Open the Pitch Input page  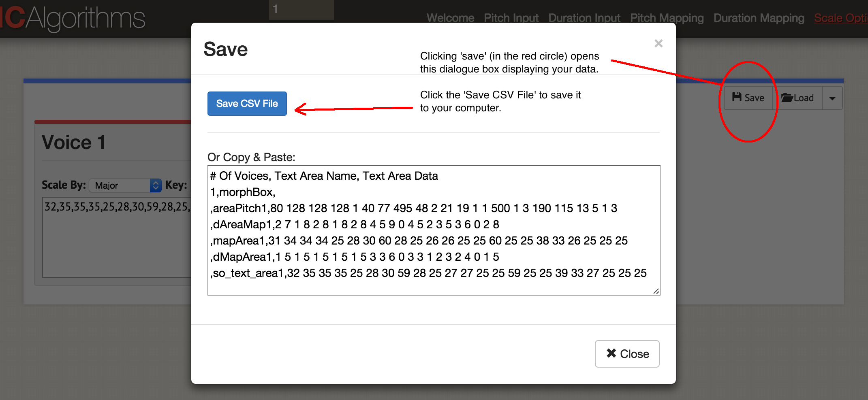511,17
